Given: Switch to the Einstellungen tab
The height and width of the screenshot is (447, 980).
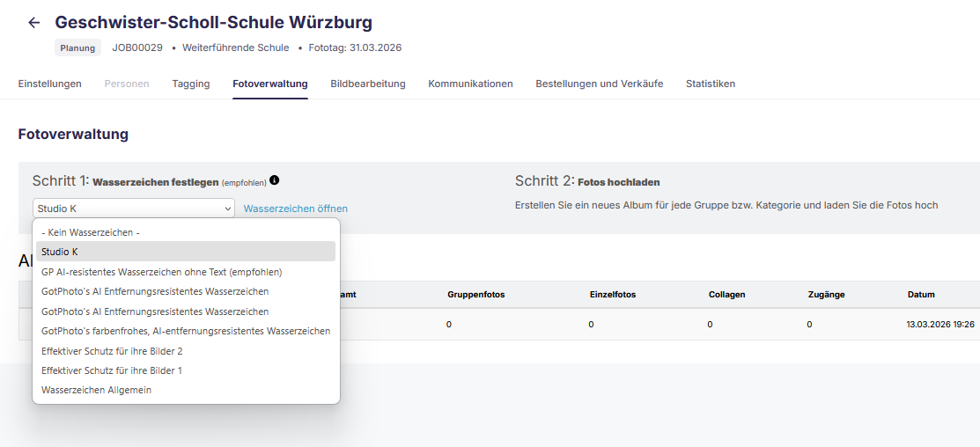Looking at the screenshot, I should pos(50,84).
